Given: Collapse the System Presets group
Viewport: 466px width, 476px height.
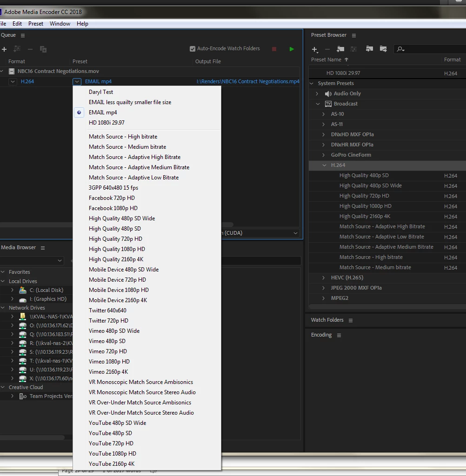Looking at the screenshot, I should pyautogui.click(x=312, y=83).
